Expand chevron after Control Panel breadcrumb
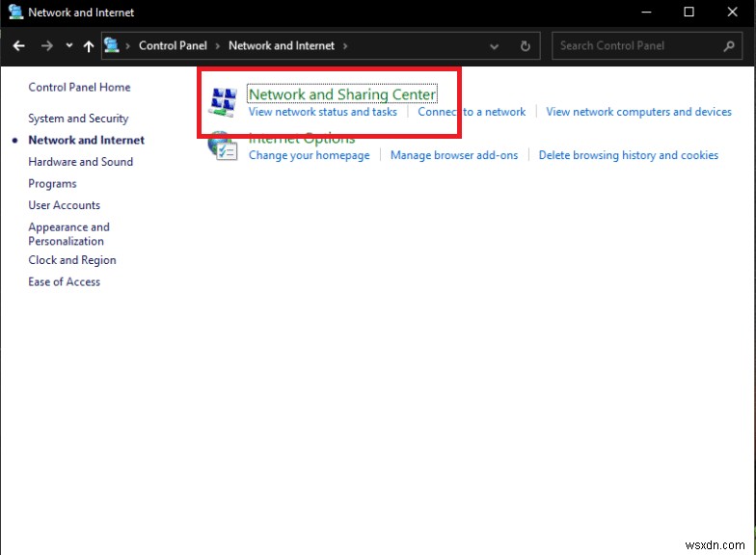756x555 pixels. [x=218, y=46]
